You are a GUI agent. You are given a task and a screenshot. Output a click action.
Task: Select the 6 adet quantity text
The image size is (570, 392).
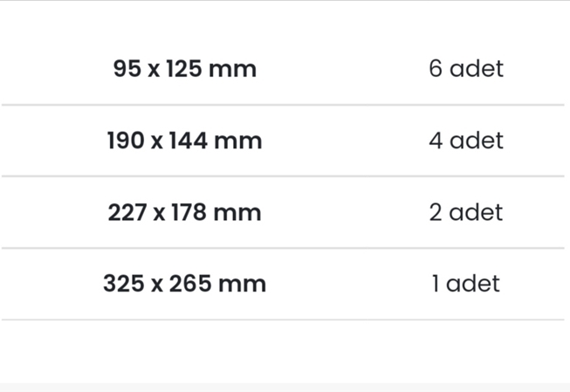[x=466, y=68]
